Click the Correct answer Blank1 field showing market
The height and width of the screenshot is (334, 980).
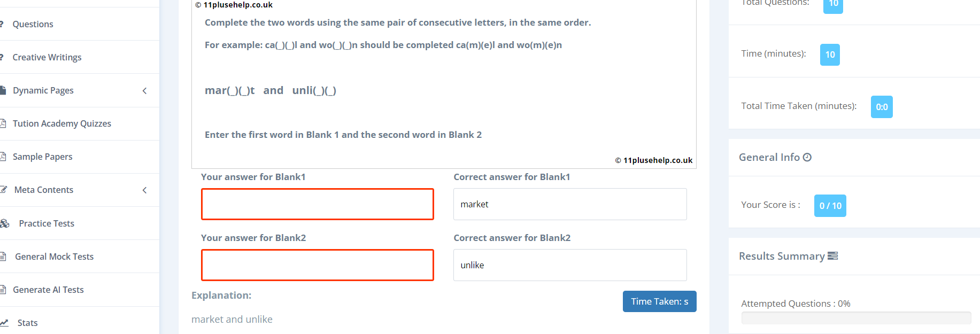(x=569, y=204)
